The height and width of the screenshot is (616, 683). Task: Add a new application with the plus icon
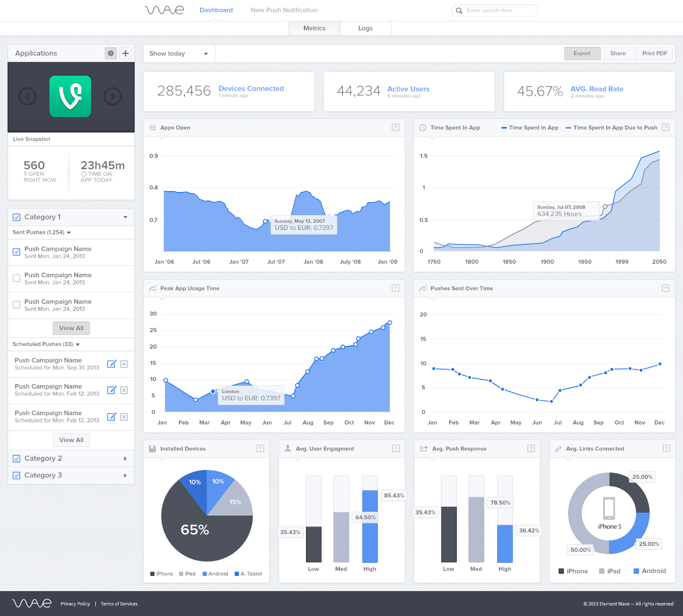click(125, 53)
